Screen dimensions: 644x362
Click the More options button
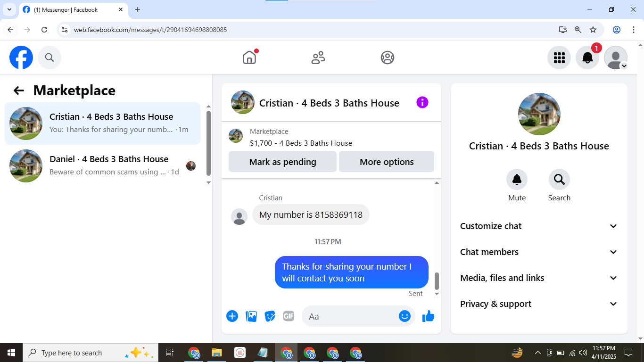387,162
